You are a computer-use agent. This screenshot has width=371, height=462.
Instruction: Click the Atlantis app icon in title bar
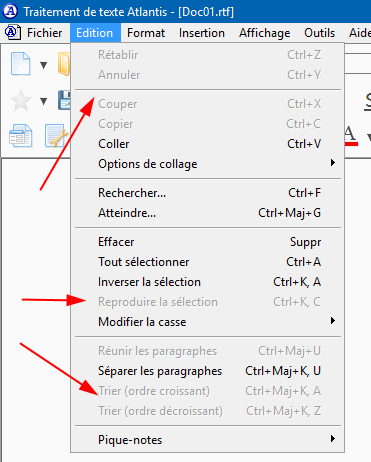click(10, 11)
